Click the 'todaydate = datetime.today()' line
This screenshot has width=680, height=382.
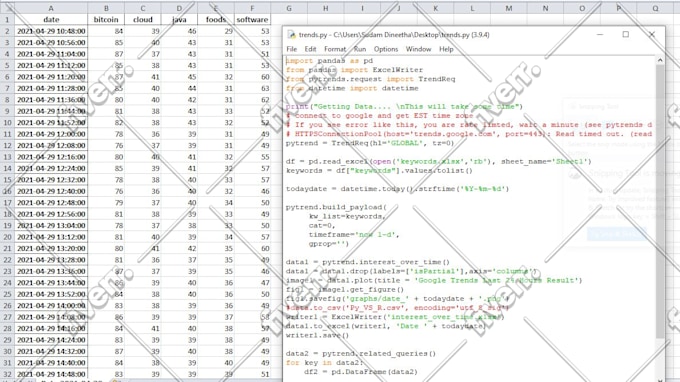397,189
